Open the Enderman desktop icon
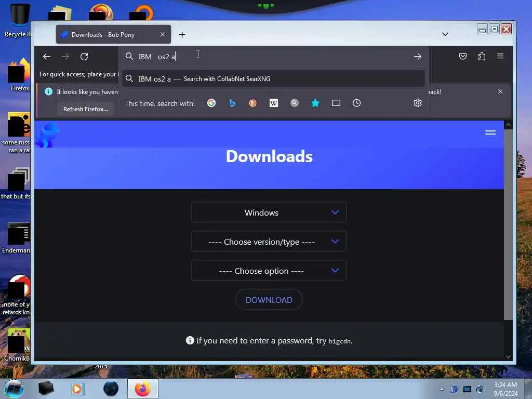Screen dimensions: 532x399 [17, 237]
